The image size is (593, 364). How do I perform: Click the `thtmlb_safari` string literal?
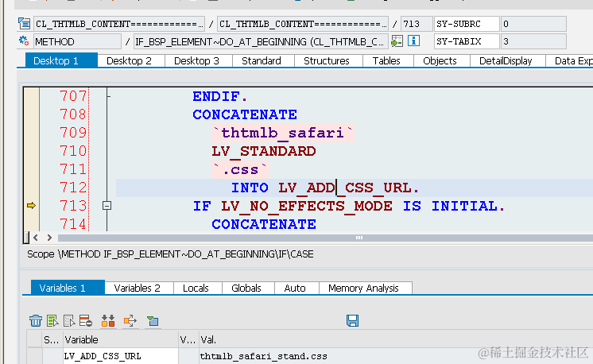click(283, 133)
